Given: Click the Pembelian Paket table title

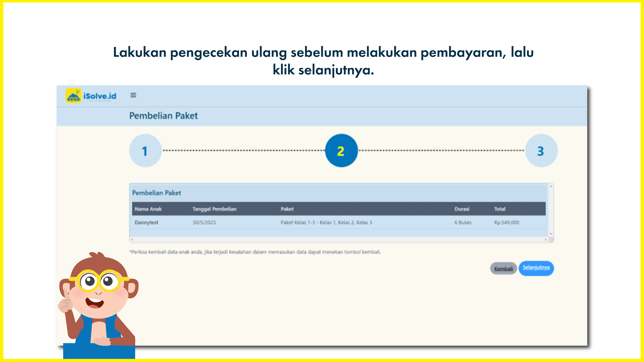Looking at the screenshot, I should click(x=156, y=193).
